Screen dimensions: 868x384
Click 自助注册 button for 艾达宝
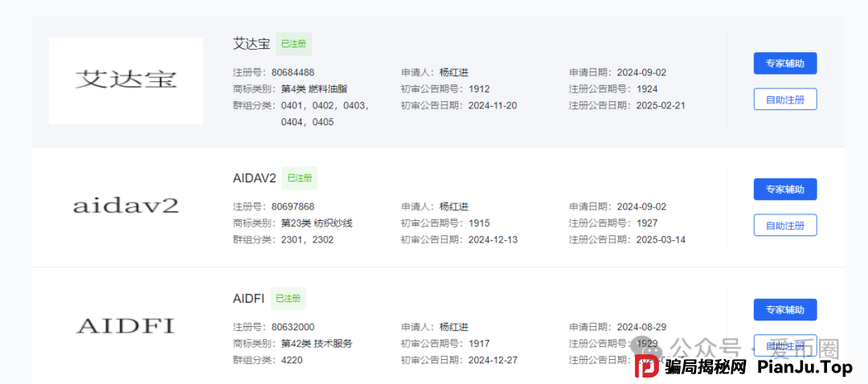[x=785, y=99]
